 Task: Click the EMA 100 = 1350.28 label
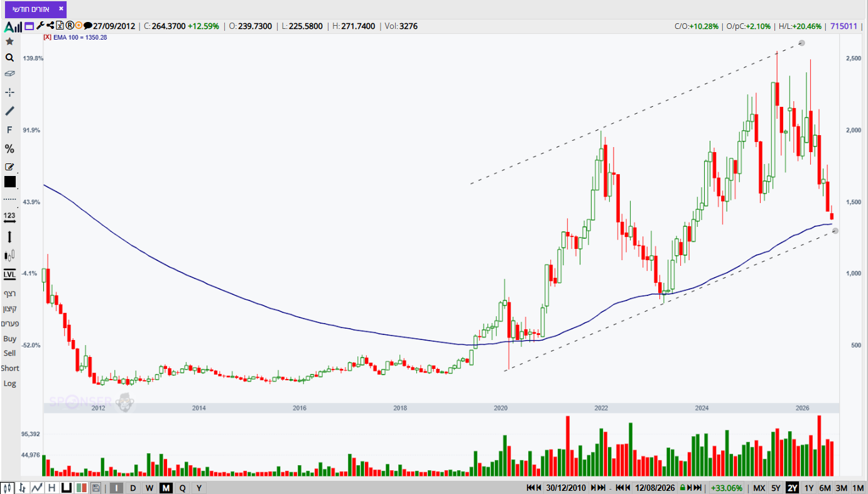[80, 37]
